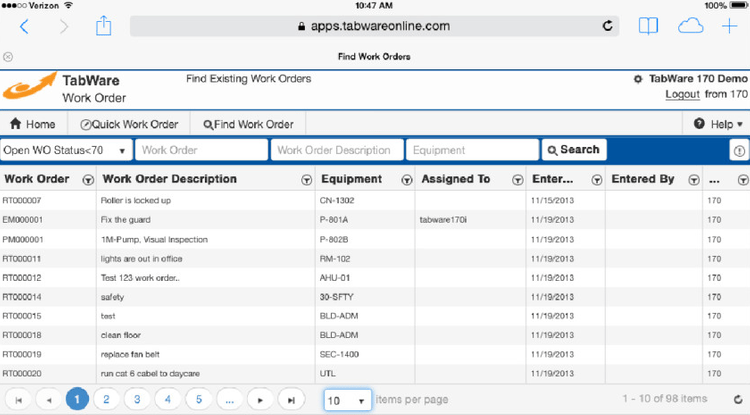Open Find Work Order menu item
Image resolution: width=750 pixels, height=415 pixels.
248,124
